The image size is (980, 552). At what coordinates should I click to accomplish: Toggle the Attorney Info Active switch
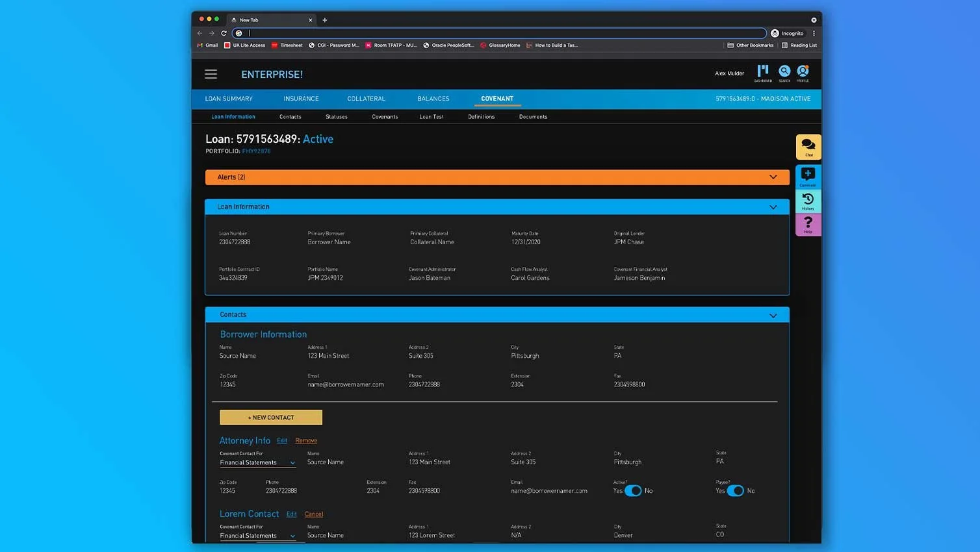click(633, 491)
